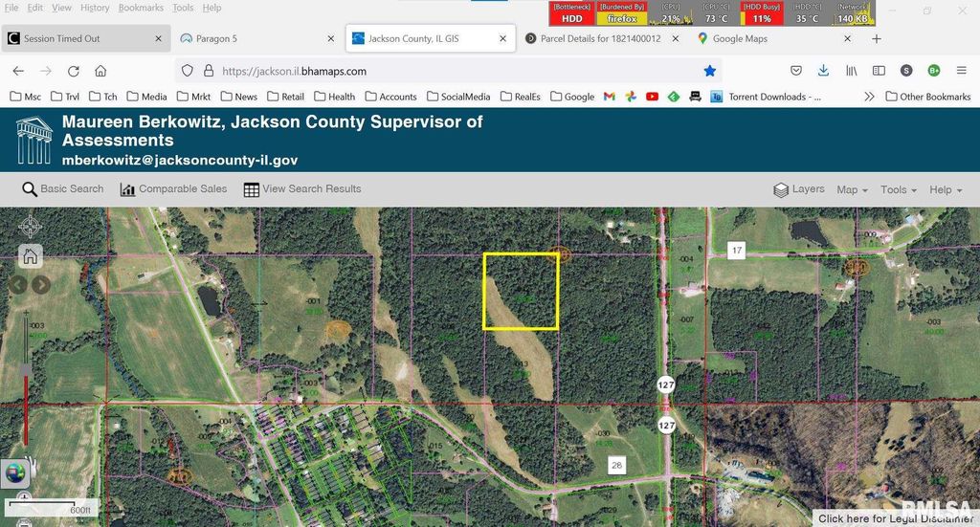
Task: Go to next map extent arrow
Action: click(x=41, y=284)
